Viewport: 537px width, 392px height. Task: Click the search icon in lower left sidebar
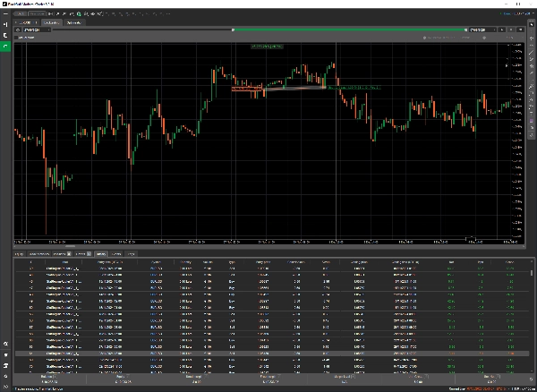[5, 344]
